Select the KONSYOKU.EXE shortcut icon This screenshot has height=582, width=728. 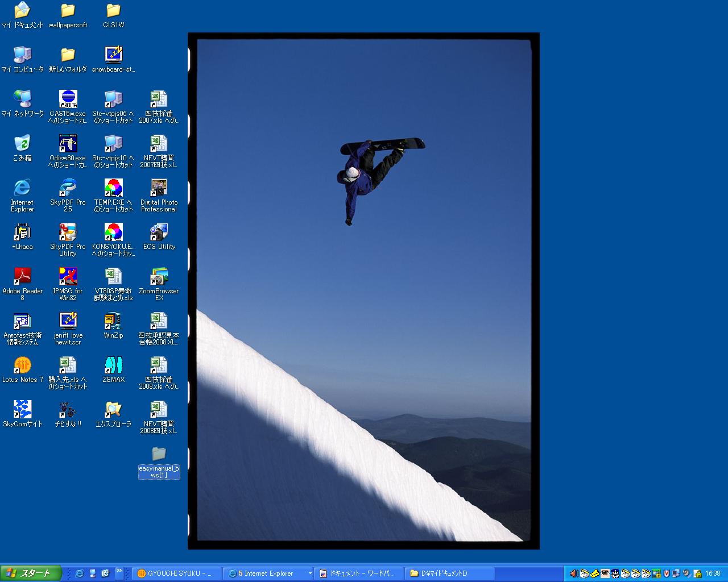click(x=113, y=240)
